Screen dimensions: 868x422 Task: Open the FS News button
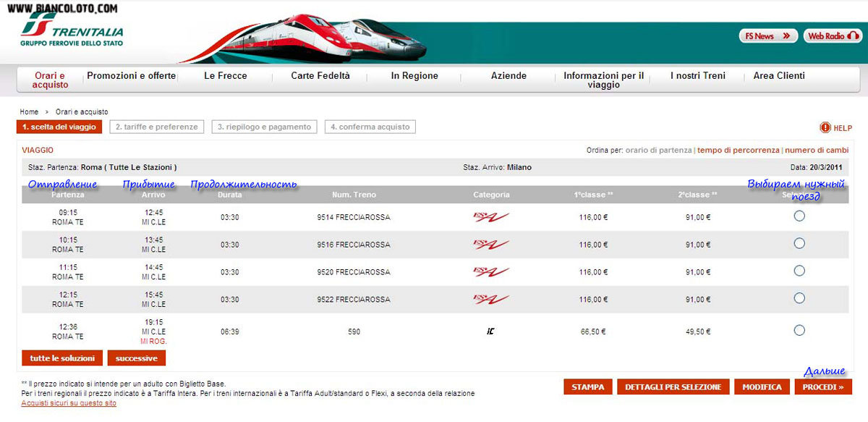(767, 36)
